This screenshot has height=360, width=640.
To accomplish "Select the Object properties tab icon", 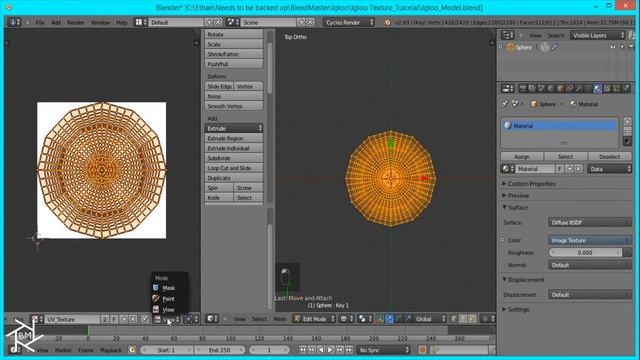I will (560, 88).
